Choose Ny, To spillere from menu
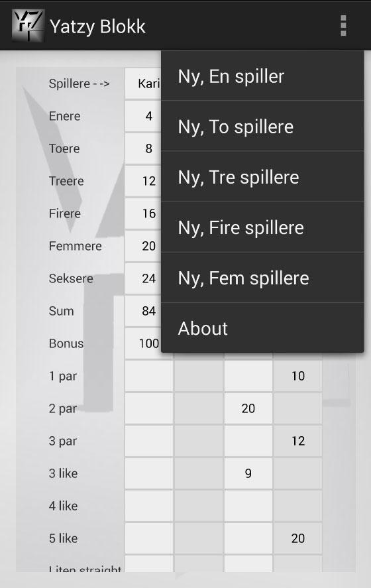This screenshot has width=371, height=588. 262,127
